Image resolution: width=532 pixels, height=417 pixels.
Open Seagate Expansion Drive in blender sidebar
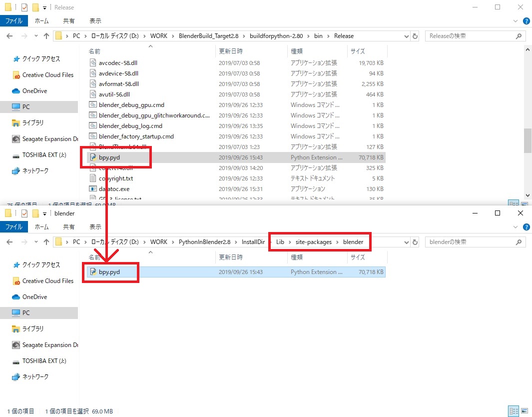pos(45,344)
